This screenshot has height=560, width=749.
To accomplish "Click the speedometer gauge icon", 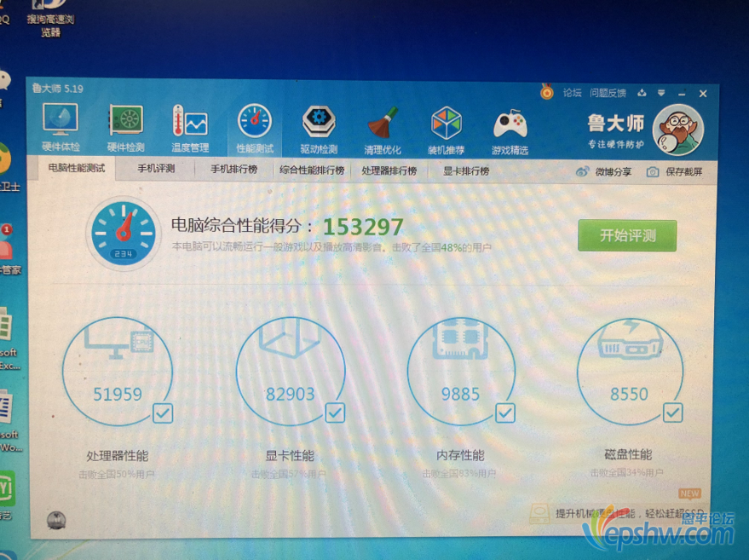I will (124, 234).
